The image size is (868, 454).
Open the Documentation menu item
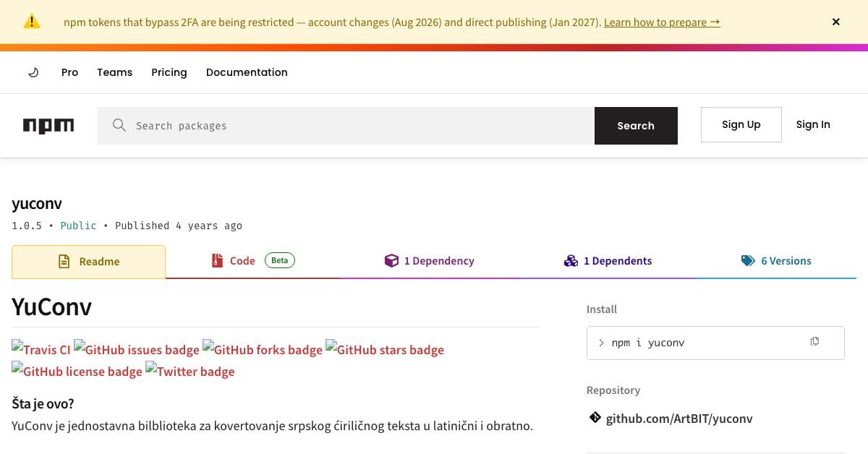click(247, 72)
